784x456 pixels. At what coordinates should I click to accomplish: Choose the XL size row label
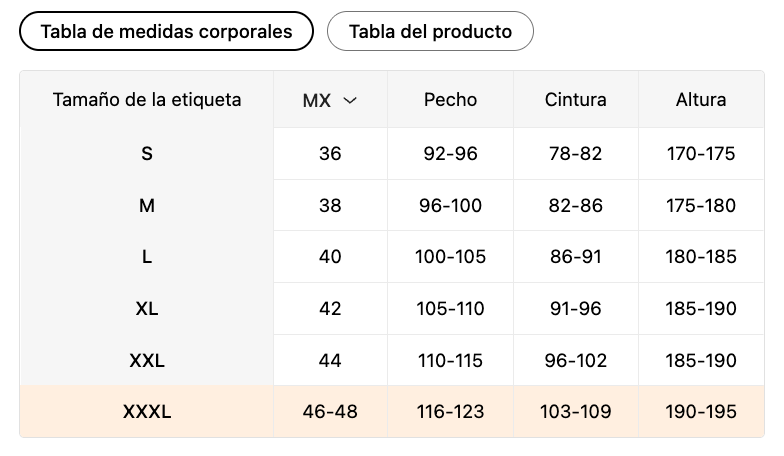tap(147, 309)
